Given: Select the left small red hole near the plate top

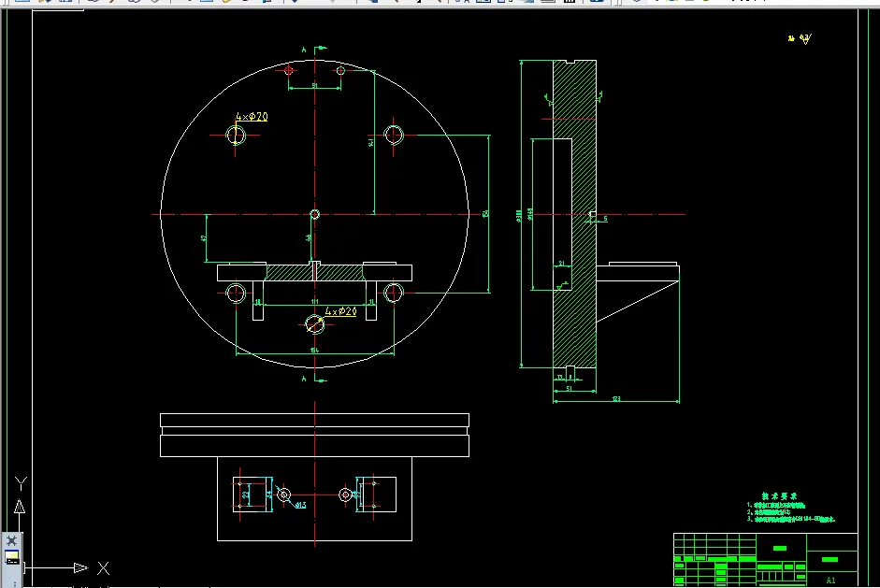Looking at the screenshot, I should coord(288,70).
